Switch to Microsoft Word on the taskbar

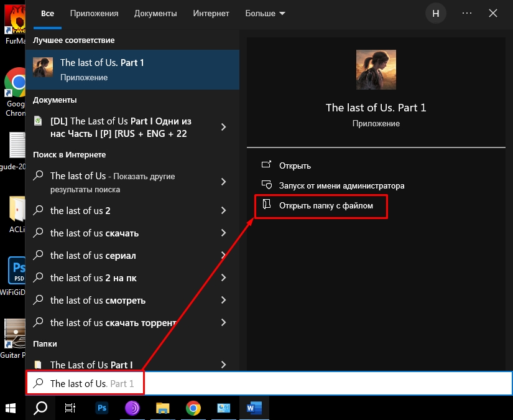pyautogui.click(x=254, y=408)
